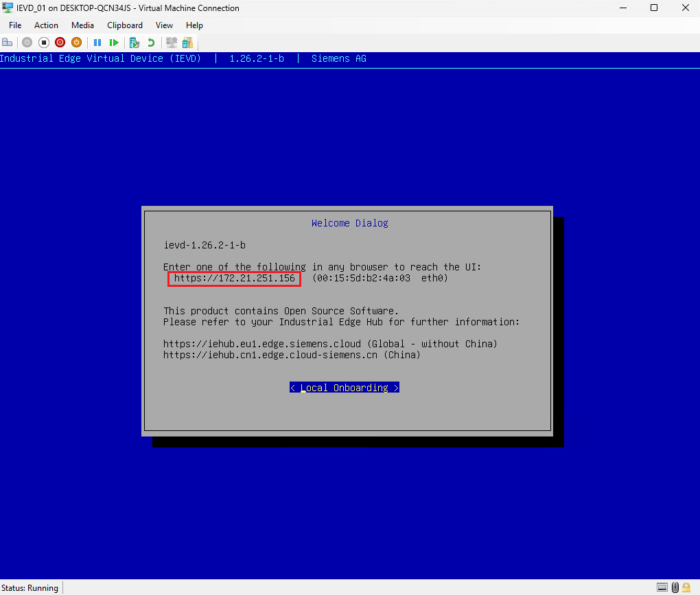Click the Status Running indicator
The height and width of the screenshot is (595, 700).
pos(30,588)
